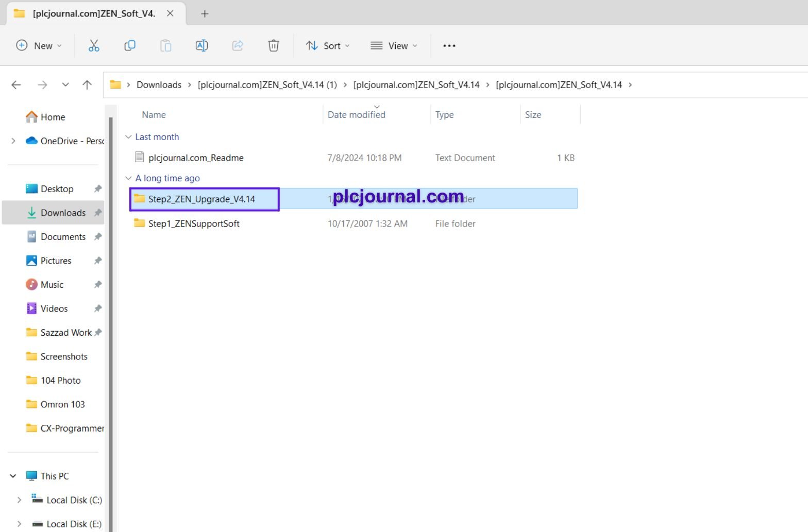Open Downloads in quick access
Image resolution: width=808 pixels, height=532 pixels.
(63, 213)
